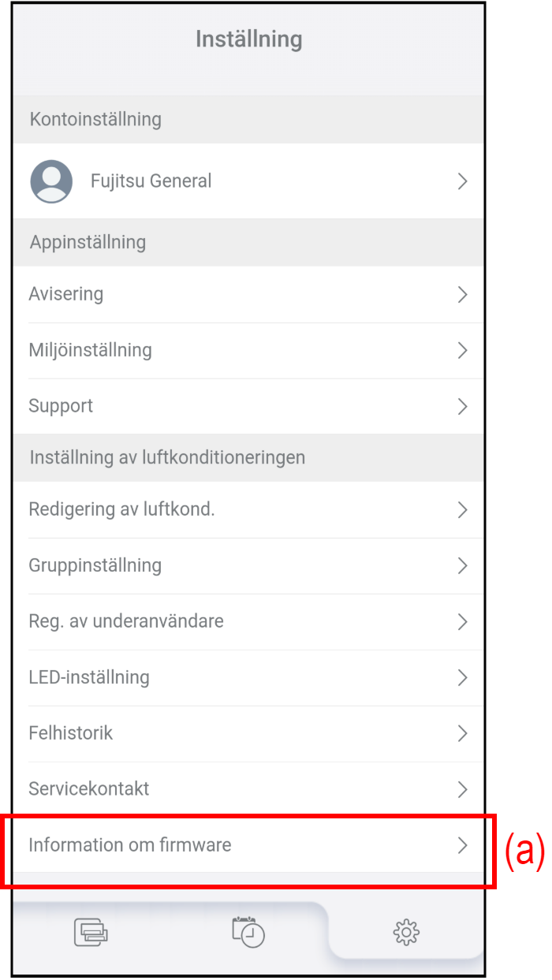552x980 pixels.
Task: Tap the Fujitsu General profile avatar
Action: point(51,181)
